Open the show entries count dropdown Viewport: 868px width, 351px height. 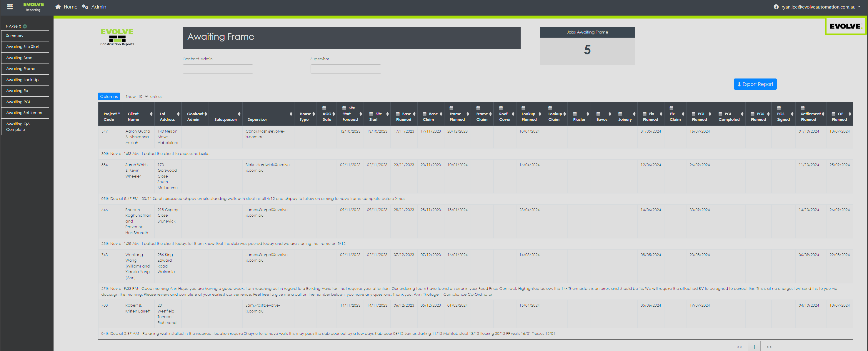[x=143, y=97]
